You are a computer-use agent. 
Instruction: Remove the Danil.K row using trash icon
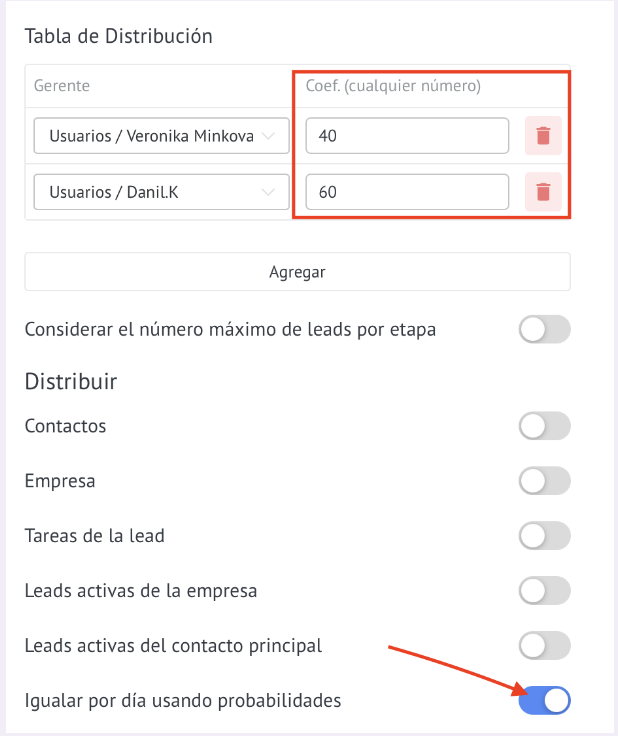[543, 192]
